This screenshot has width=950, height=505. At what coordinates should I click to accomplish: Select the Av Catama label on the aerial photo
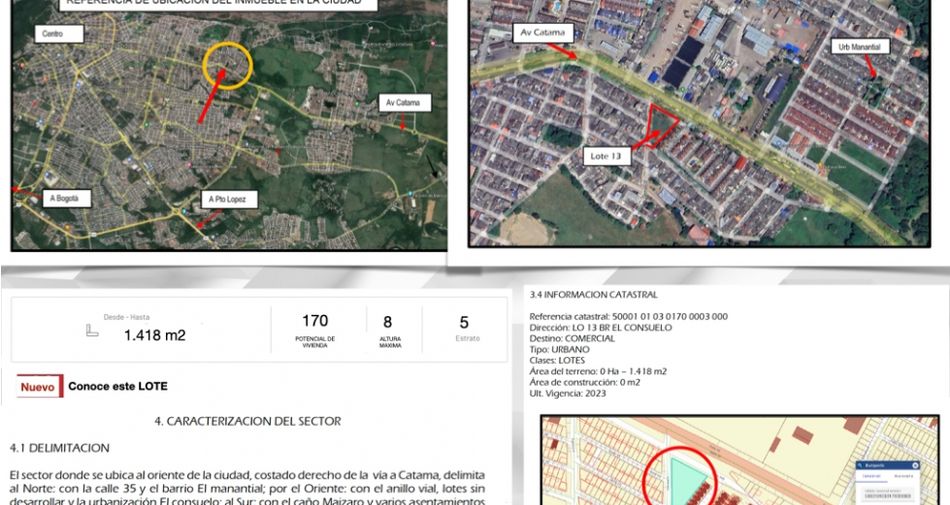(x=543, y=33)
